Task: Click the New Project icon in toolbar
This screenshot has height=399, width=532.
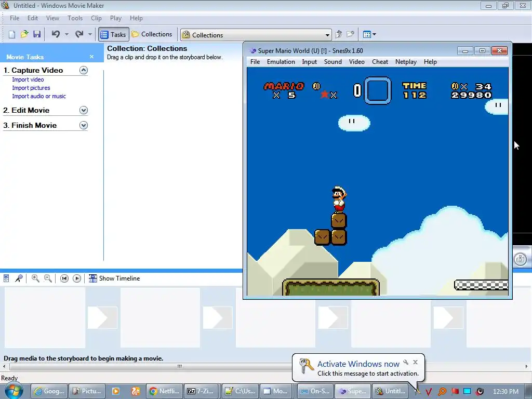Action: tap(11, 34)
